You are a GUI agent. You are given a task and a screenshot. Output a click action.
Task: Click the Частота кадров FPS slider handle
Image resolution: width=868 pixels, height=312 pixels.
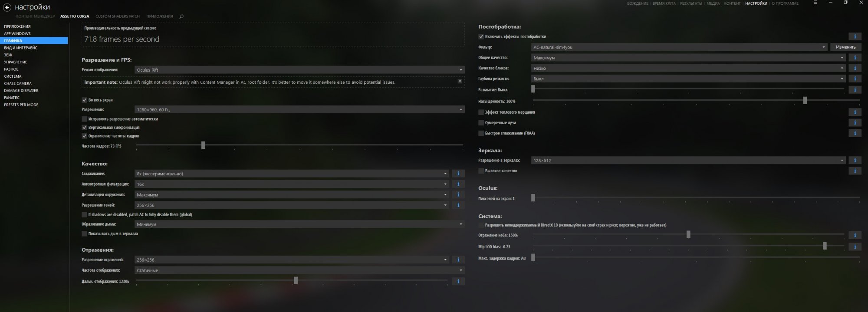point(203,145)
